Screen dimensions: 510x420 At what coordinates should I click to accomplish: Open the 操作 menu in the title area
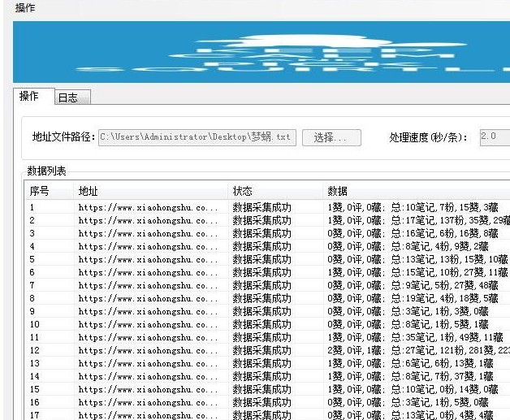coord(25,7)
